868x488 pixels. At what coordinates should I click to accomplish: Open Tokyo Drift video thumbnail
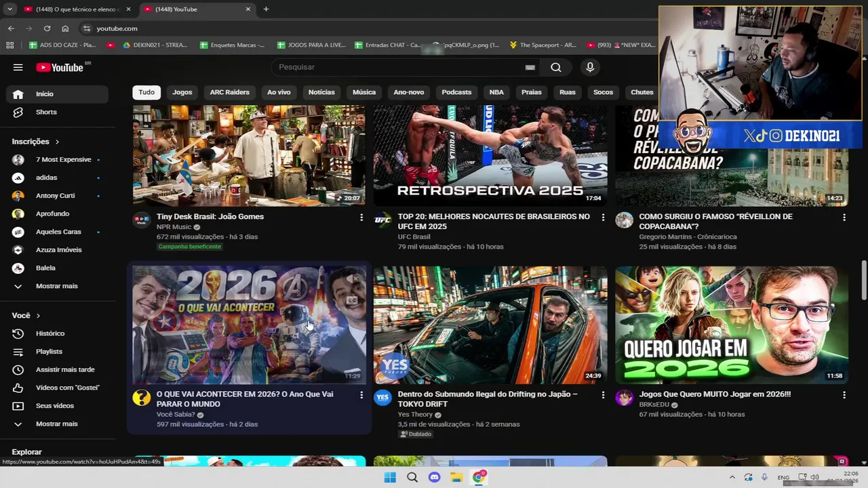[x=490, y=325]
